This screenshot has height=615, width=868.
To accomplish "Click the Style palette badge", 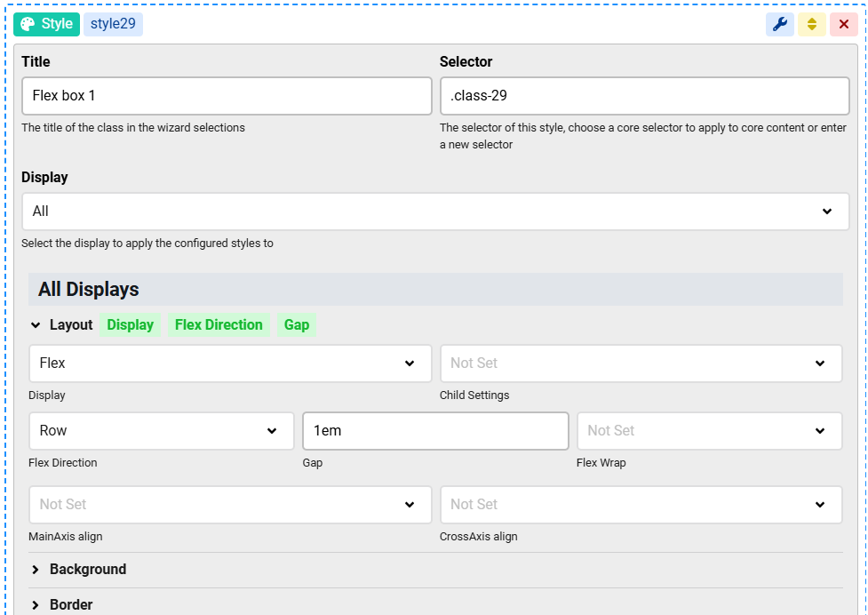I will pos(46,24).
